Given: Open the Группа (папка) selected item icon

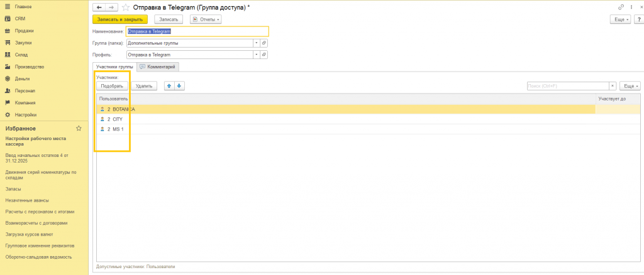Looking at the screenshot, I should point(264,43).
